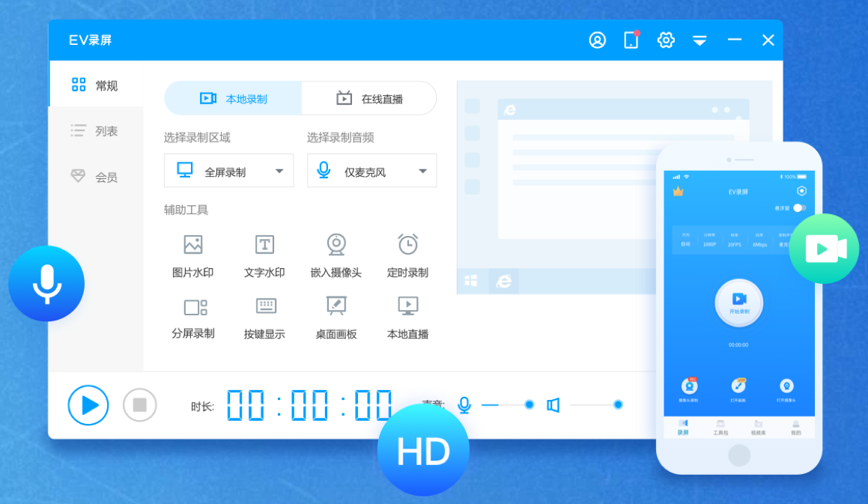
Task: Open the 定时录制 scheduled recording tool
Action: (407, 256)
